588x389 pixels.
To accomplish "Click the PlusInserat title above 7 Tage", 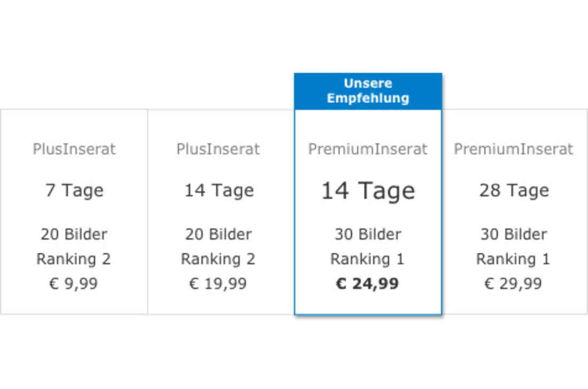I will coord(74,149).
